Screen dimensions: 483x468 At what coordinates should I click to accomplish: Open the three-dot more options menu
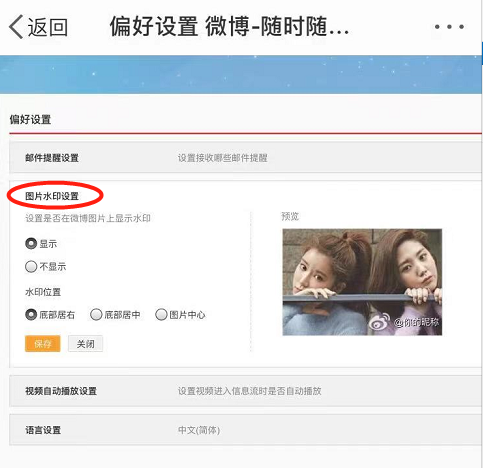click(449, 27)
